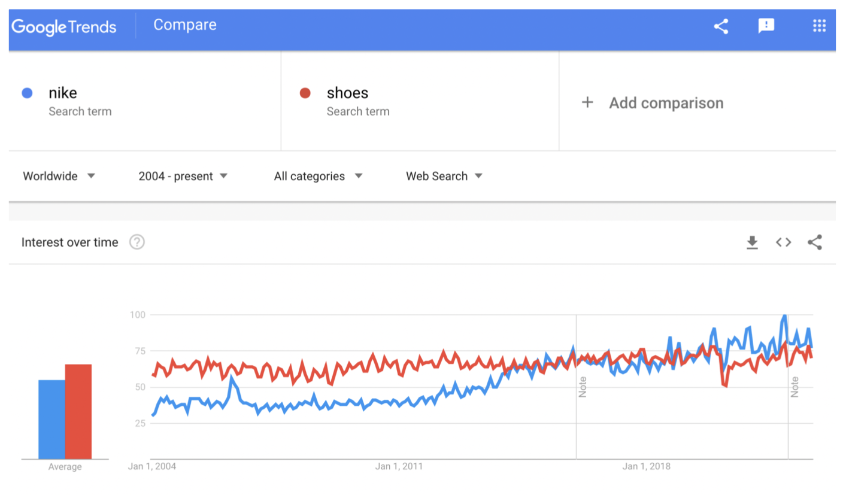The width and height of the screenshot is (846, 504).
Task: Click the Google Trends logo
Action: (x=63, y=27)
